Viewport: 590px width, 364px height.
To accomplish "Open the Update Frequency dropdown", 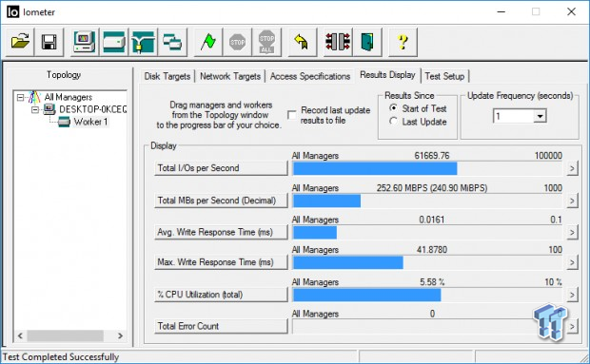I will [x=540, y=116].
